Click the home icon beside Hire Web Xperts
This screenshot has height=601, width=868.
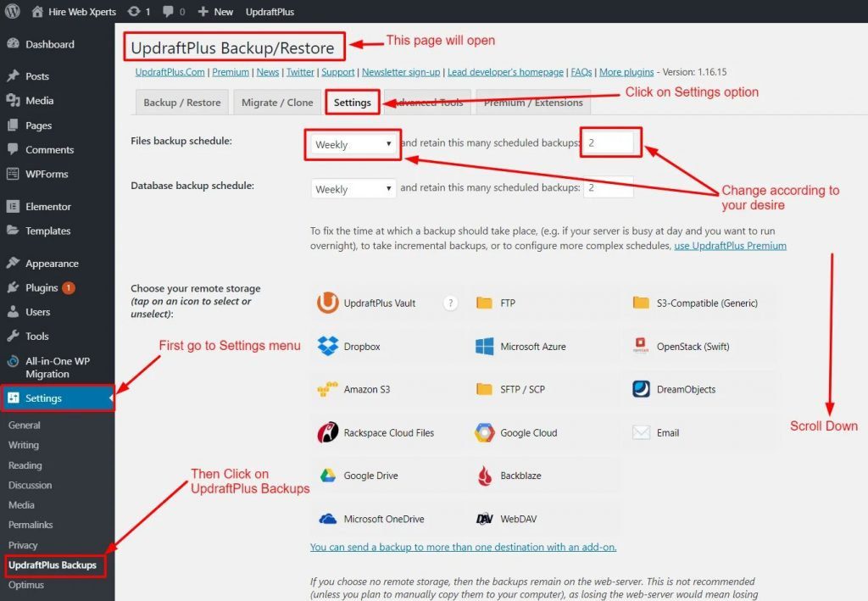point(37,12)
